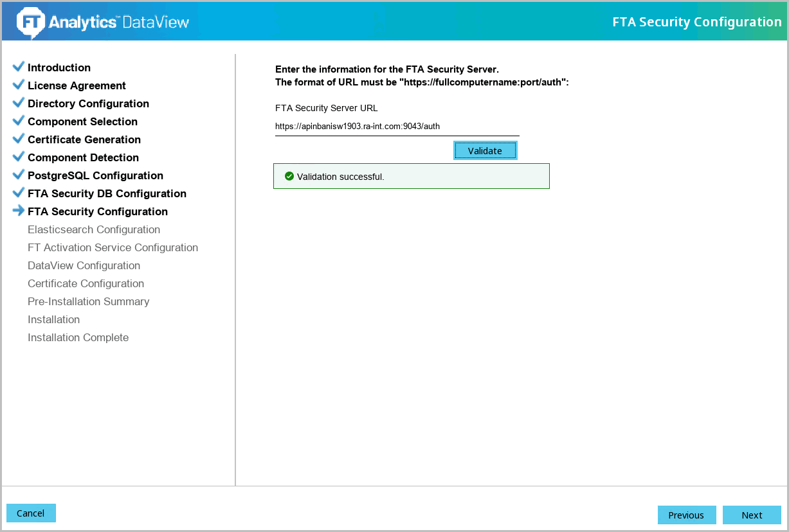Select the Component Detection step
This screenshot has height=532, width=789.
tap(83, 157)
